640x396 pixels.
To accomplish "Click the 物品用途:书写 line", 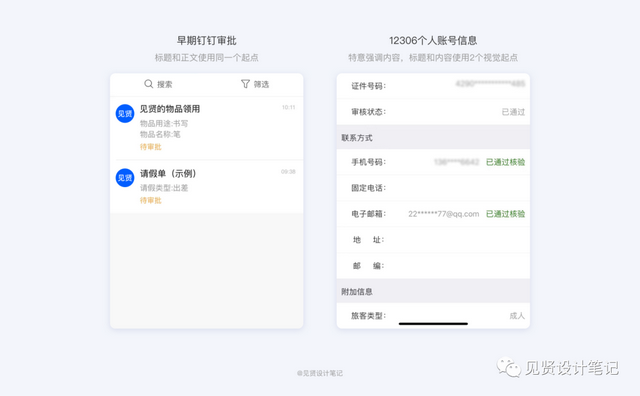I will click(164, 123).
